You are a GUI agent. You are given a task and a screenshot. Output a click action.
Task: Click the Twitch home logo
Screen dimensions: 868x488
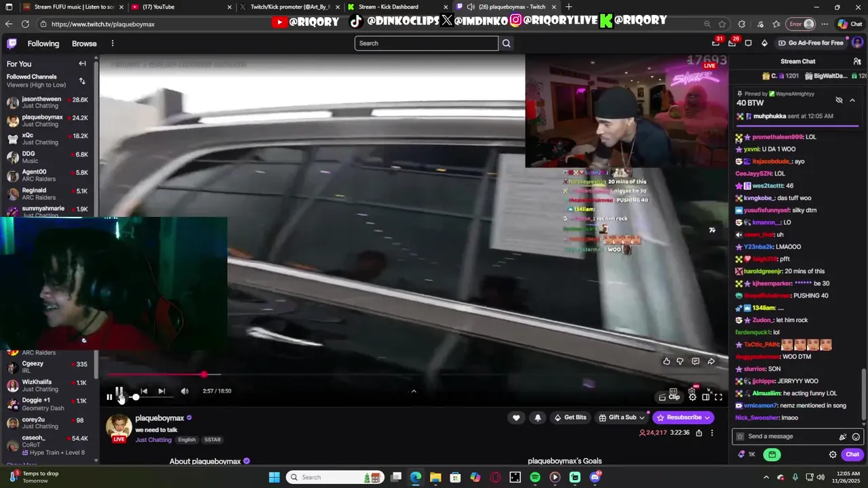12,43
